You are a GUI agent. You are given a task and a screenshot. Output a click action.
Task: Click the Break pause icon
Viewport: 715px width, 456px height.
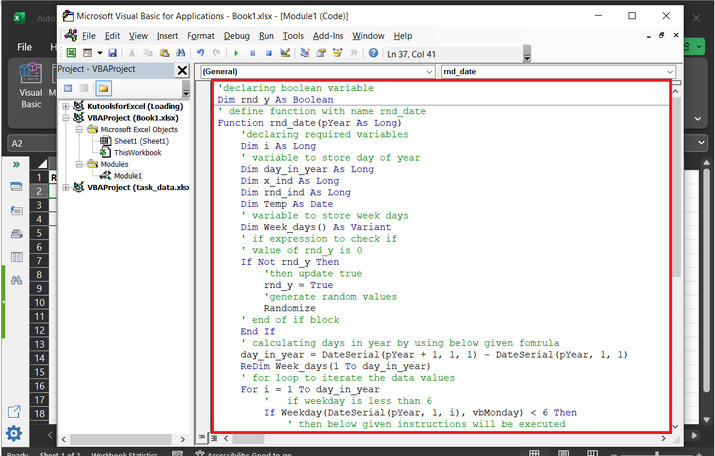pyautogui.click(x=252, y=53)
